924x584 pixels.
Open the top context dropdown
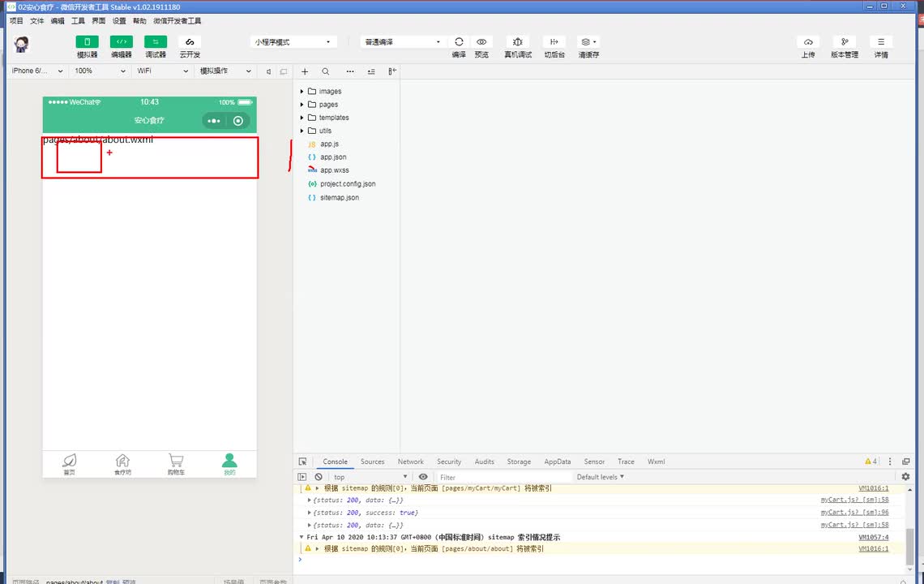370,477
